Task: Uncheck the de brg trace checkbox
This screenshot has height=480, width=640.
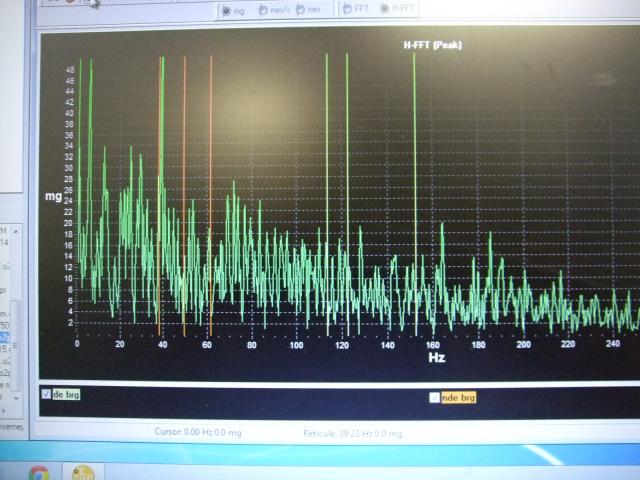Action: (x=46, y=395)
